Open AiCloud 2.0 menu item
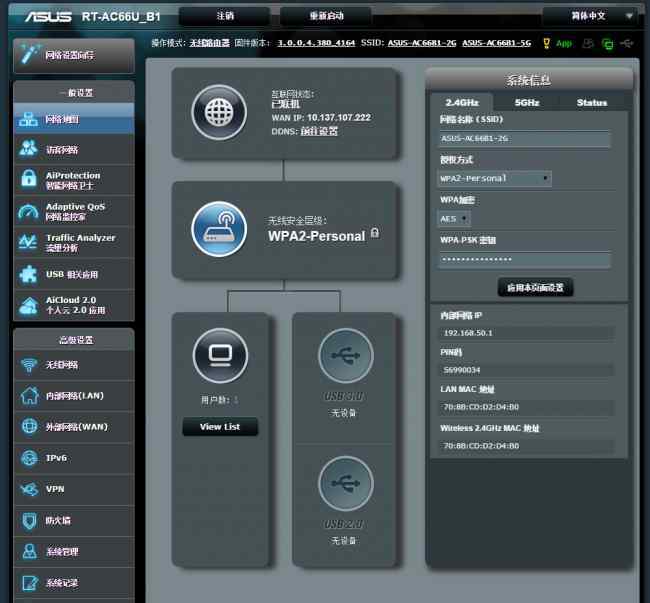This screenshot has width=650, height=603. click(x=74, y=305)
